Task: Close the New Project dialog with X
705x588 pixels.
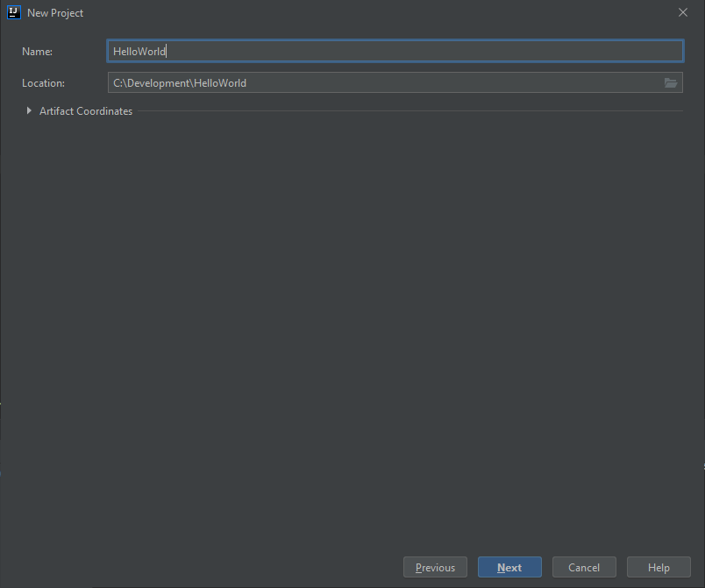Action: pyautogui.click(x=682, y=12)
